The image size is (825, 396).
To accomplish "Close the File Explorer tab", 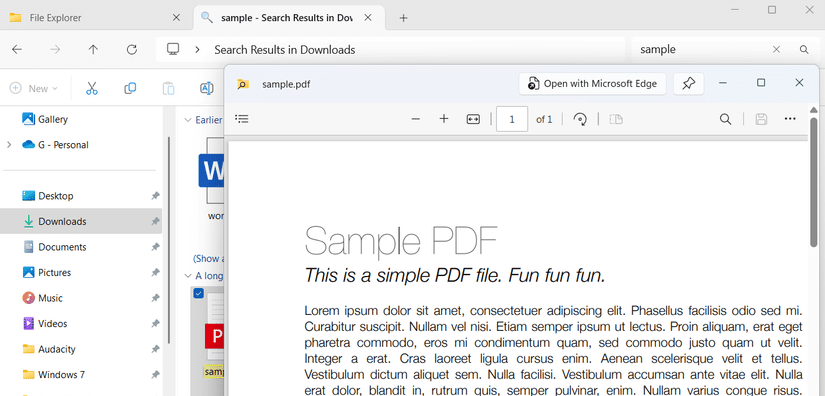I will click(176, 18).
